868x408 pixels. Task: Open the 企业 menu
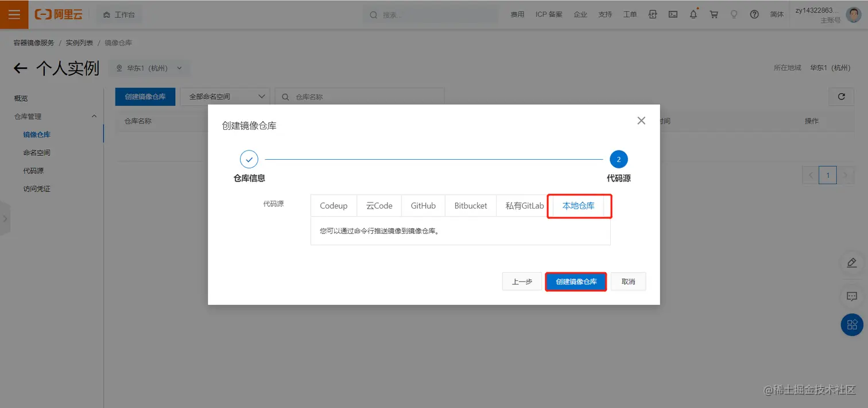pyautogui.click(x=580, y=14)
